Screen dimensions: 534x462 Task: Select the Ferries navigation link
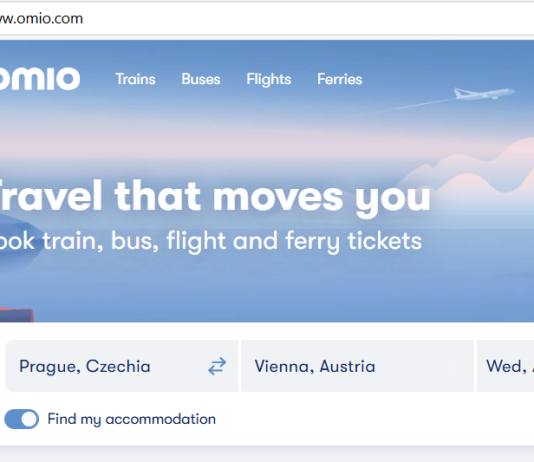pos(340,79)
